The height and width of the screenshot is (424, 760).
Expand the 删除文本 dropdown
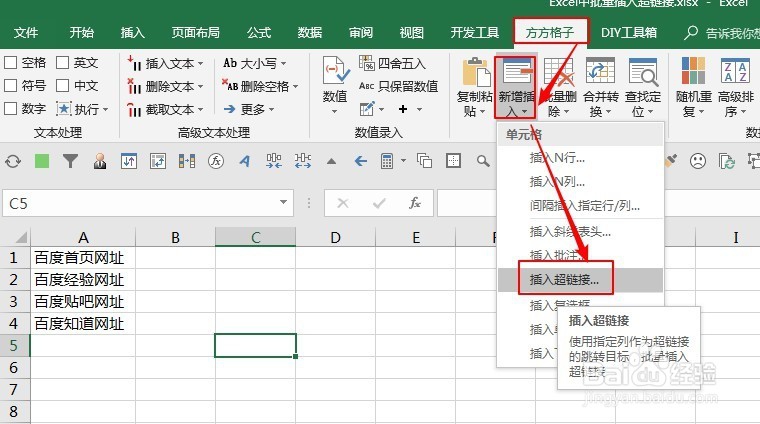[165, 87]
